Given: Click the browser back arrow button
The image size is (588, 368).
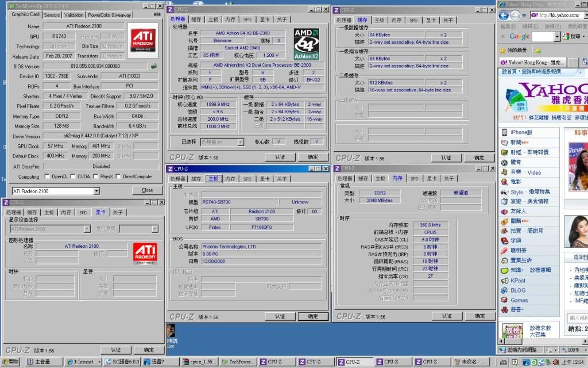Looking at the screenshot, I should [505, 16].
